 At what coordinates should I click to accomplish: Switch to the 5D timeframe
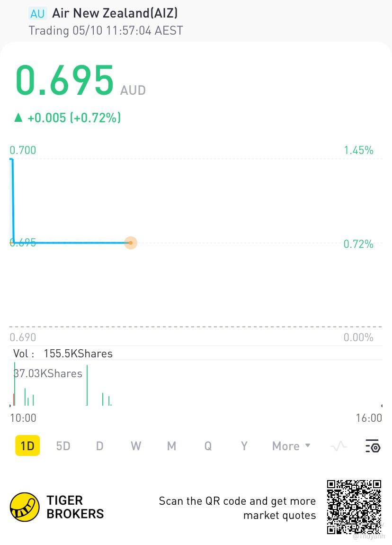click(63, 446)
